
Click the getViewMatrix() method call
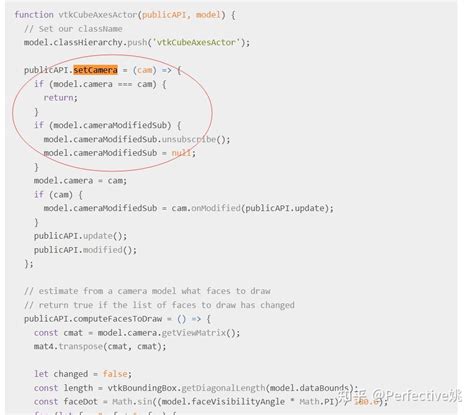click(x=199, y=333)
